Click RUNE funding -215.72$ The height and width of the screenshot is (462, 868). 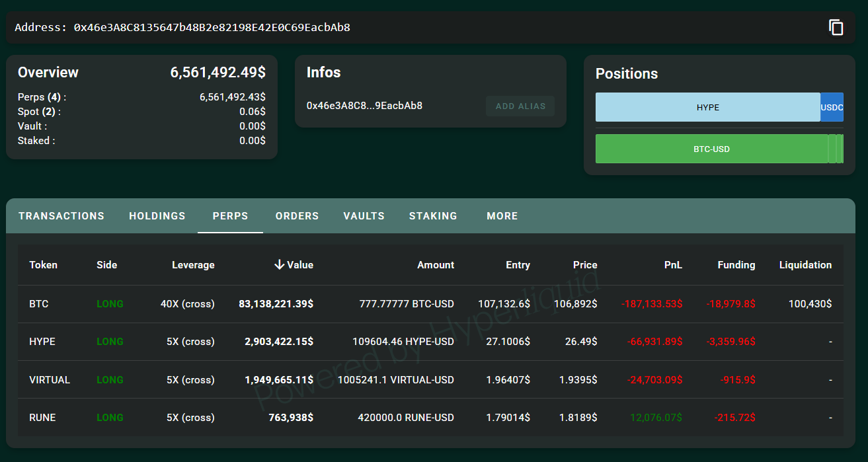point(735,418)
